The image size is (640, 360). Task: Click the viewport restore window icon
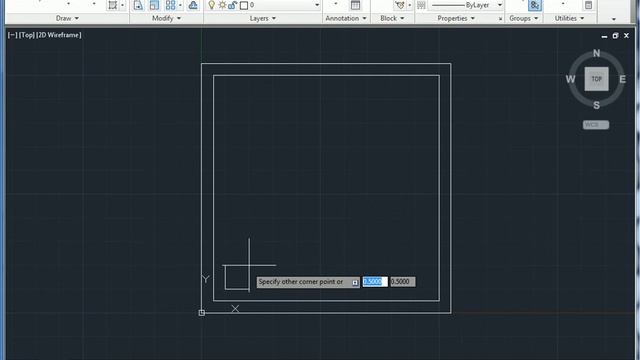click(x=615, y=36)
